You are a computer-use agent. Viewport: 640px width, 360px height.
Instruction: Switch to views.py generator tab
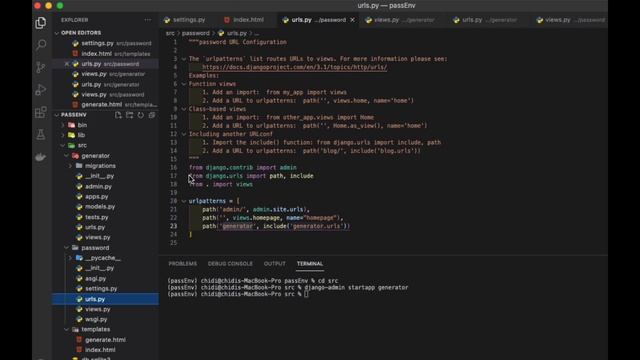[x=400, y=20]
